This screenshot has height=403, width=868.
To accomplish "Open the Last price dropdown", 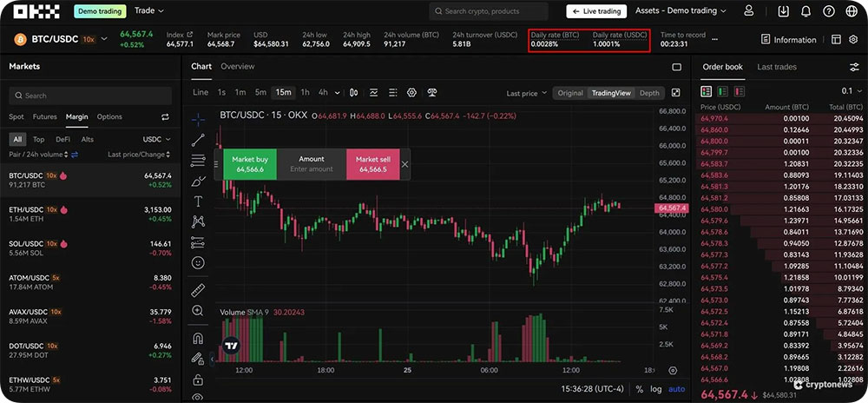I will 527,93.
